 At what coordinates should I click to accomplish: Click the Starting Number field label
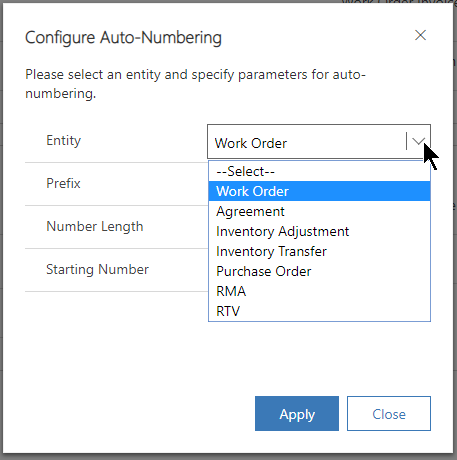pyautogui.click(x=97, y=270)
